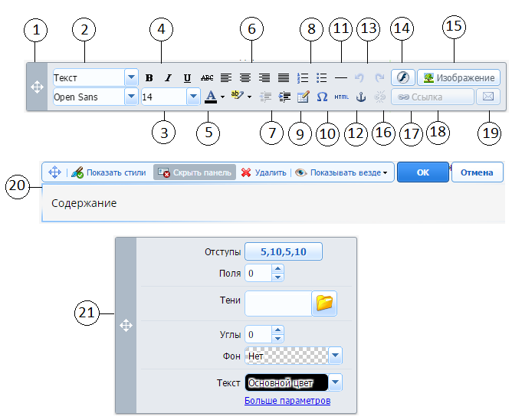Open the Фон background dropdown
The height and width of the screenshot is (420, 512).
pyautogui.click(x=335, y=356)
